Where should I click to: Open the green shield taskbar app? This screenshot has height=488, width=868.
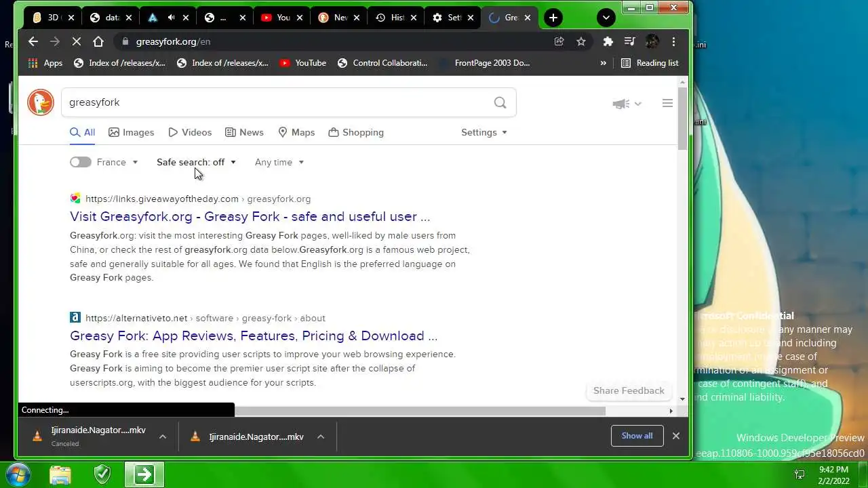[x=102, y=474]
